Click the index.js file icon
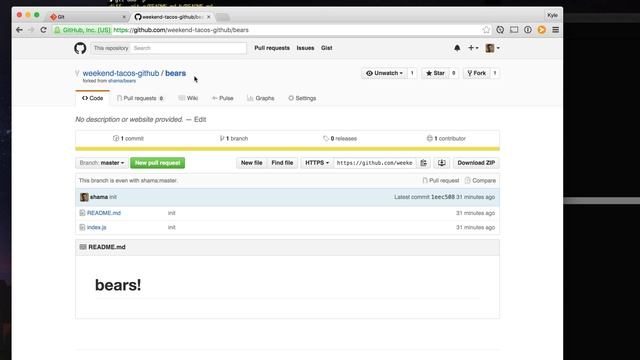640x360 pixels. click(82, 227)
